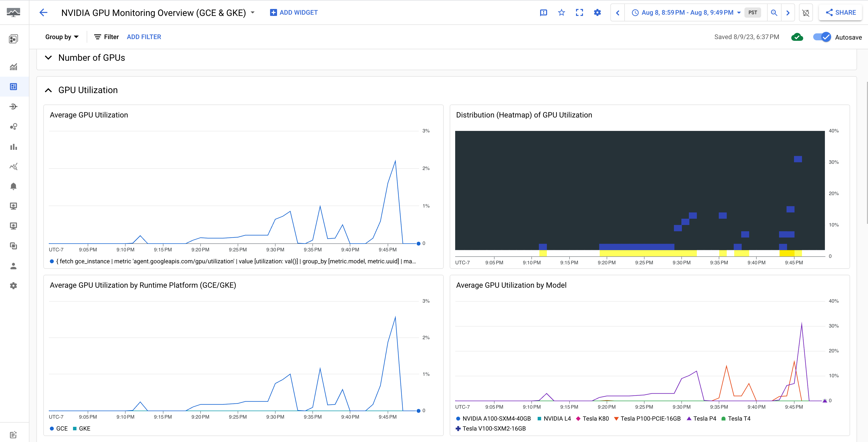Click the search/magnifier icon in top toolbar
The height and width of the screenshot is (442, 868).
point(774,12)
